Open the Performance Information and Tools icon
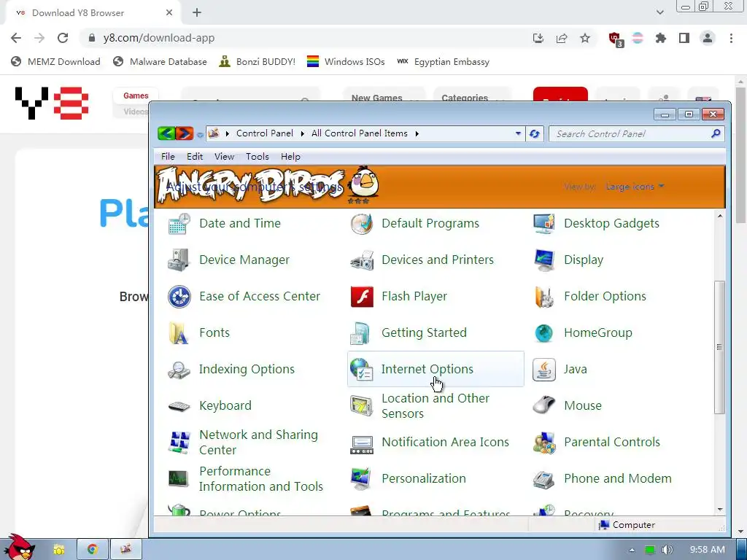 [x=179, y=478]
